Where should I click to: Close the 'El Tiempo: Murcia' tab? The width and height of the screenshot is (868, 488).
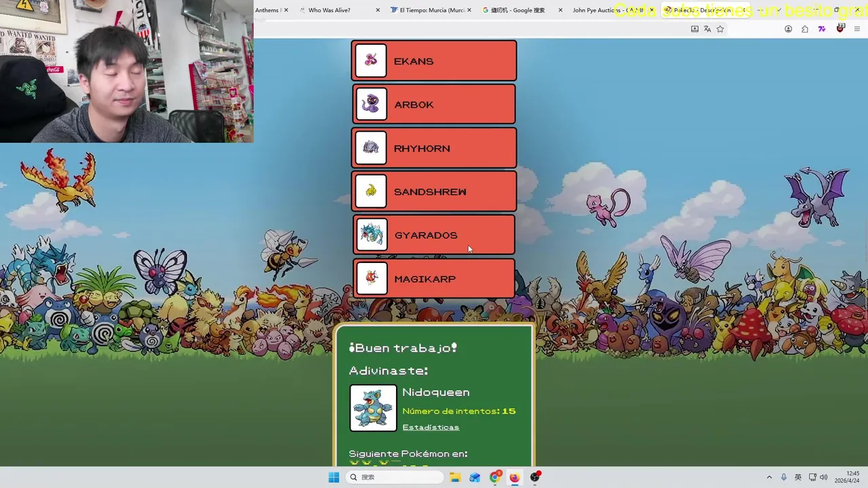(x=470, y=10)
